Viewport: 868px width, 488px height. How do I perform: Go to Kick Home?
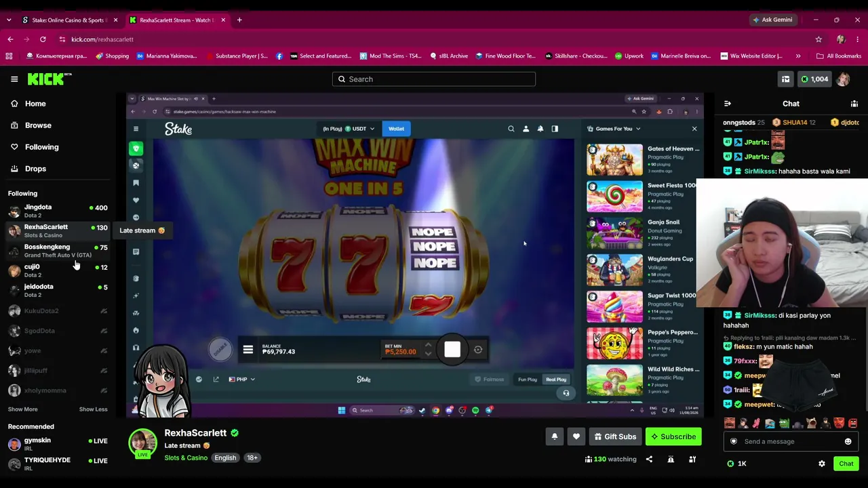pos(35,104)
